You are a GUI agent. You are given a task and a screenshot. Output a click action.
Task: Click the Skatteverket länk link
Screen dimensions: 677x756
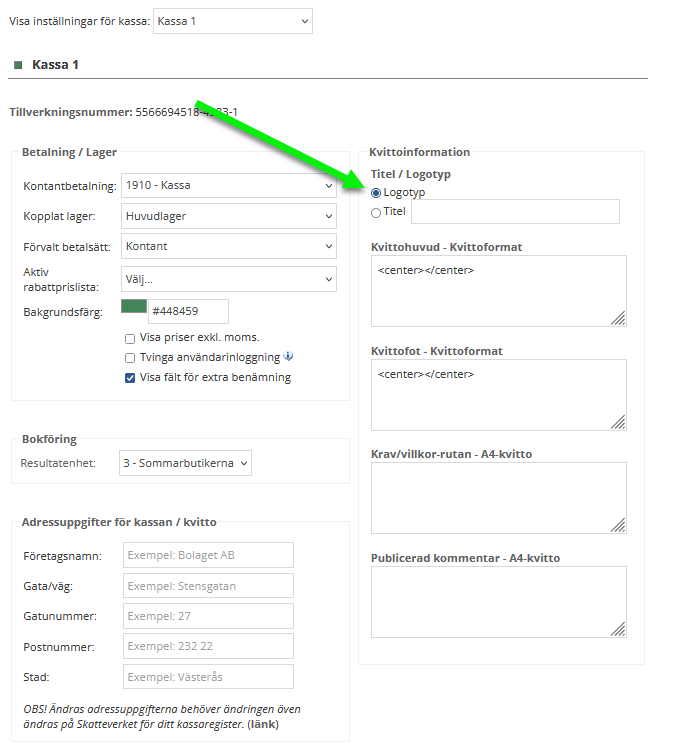263,724
